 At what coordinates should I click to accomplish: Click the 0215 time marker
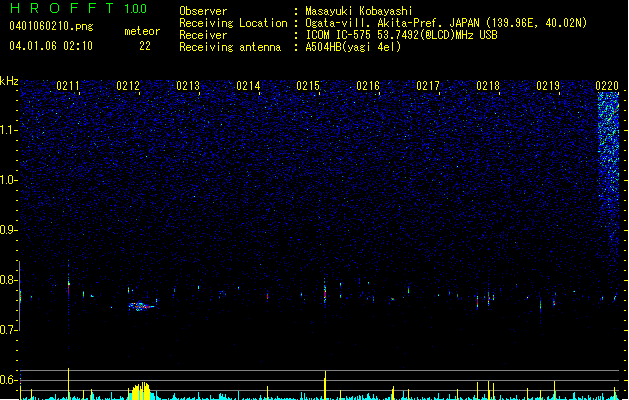coord(308,86)
